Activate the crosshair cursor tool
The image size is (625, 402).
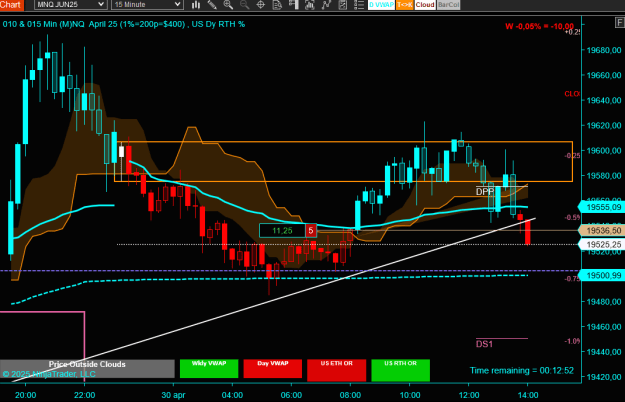(260, 4)
